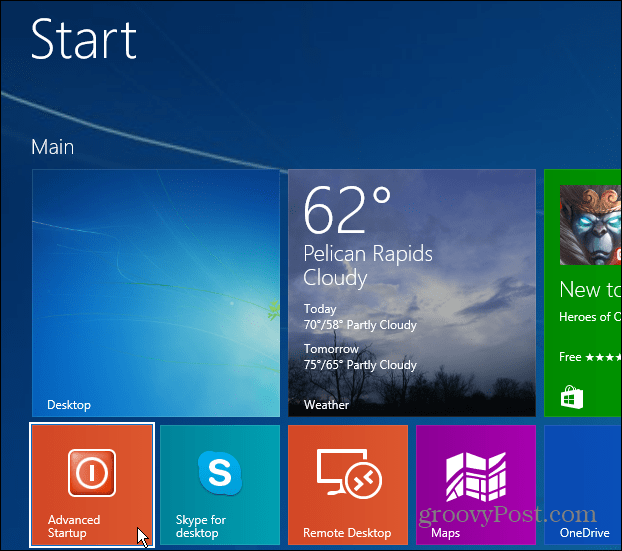
Task: Open the Remote Desktop monitor icon
Action: coord(349,472)
